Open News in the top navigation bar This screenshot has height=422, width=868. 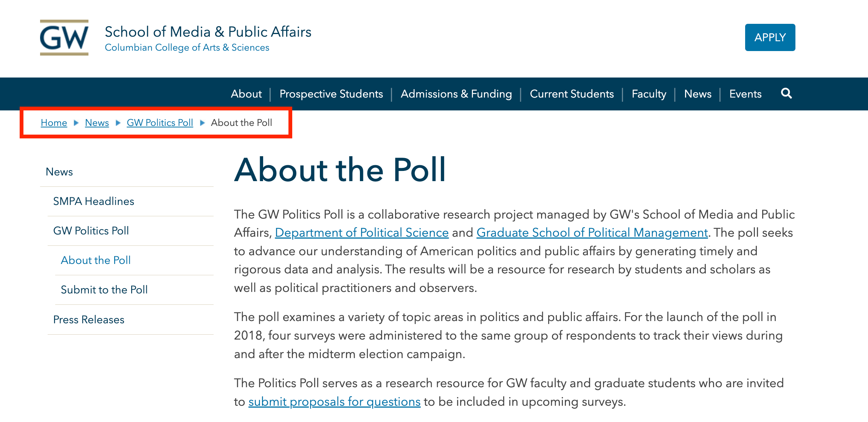tap(698, 94)
